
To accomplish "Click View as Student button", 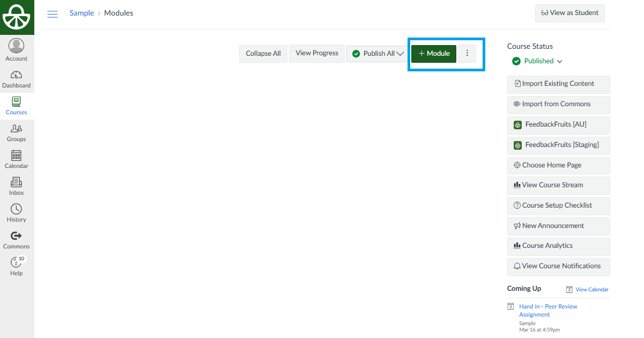I will point(569,13).
